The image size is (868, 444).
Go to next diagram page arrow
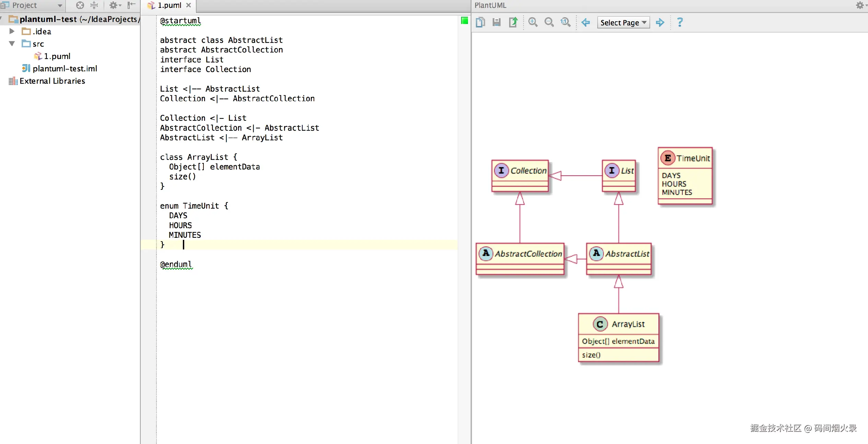pos(660,23)
